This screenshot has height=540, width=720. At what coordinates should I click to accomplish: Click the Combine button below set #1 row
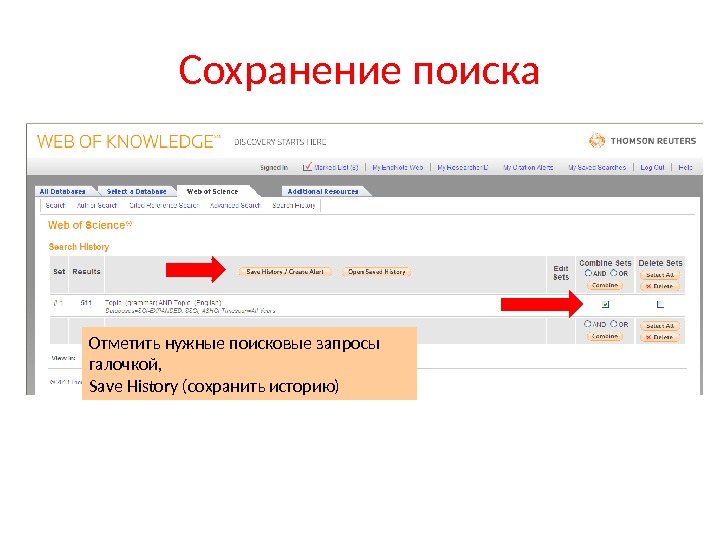[605, 337]
